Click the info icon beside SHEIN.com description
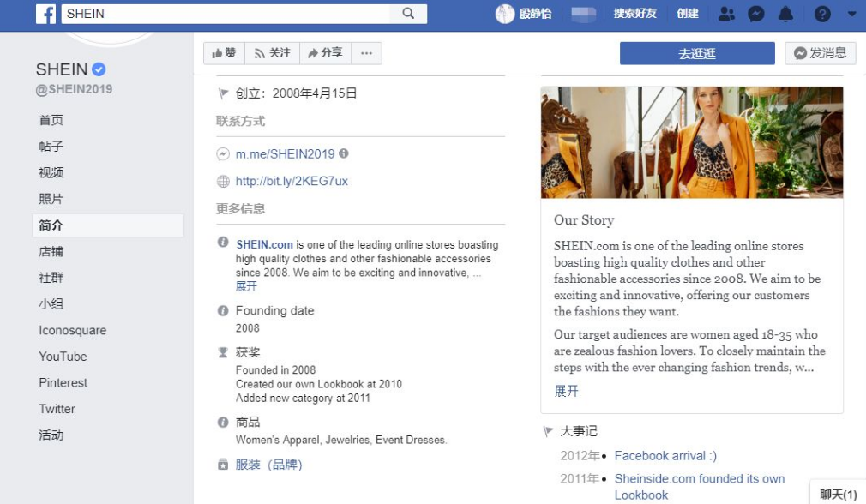 click(223, 242)
